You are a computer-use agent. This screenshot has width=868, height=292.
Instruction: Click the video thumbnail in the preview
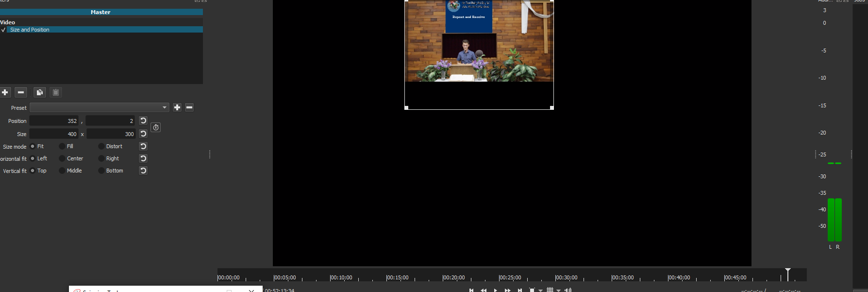(479, 41)
